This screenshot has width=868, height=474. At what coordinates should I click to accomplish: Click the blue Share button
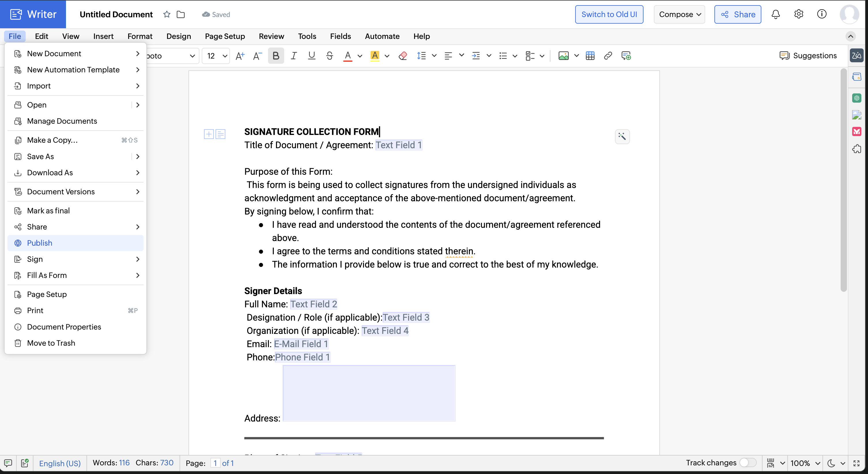pos(737,14)
